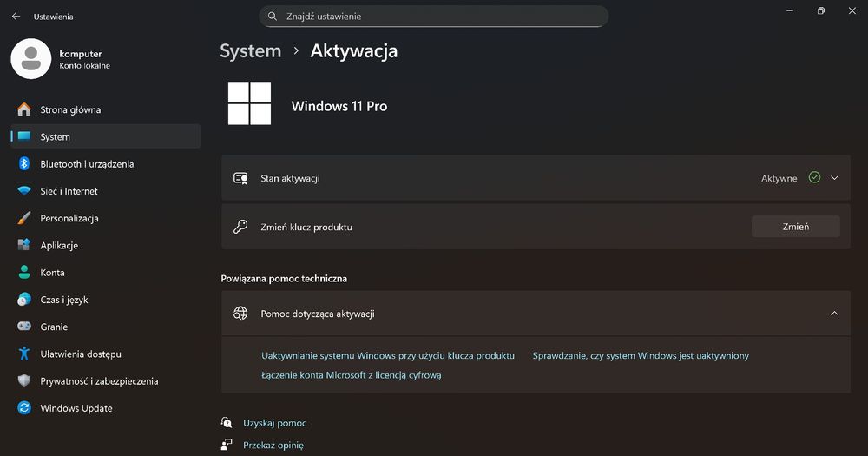Click the Personalizacja brush icon
Viewport: 868px width, 456px height.
(x=24, y=218)
